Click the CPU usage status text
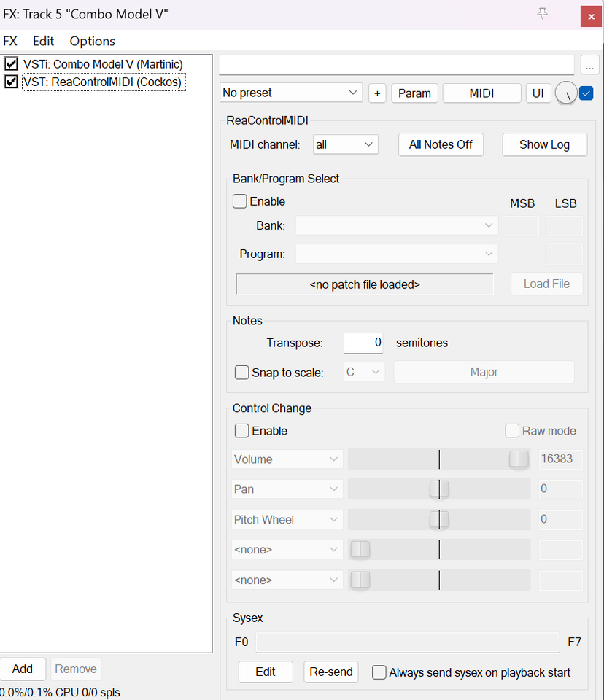604x700 pixels. pyautogui.click(x=61, y=693)
